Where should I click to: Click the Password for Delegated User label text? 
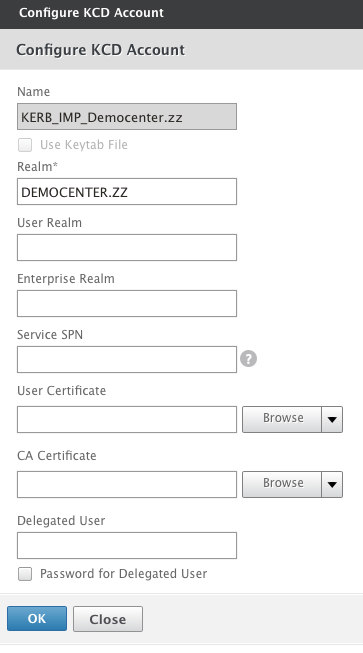[123, 574]
